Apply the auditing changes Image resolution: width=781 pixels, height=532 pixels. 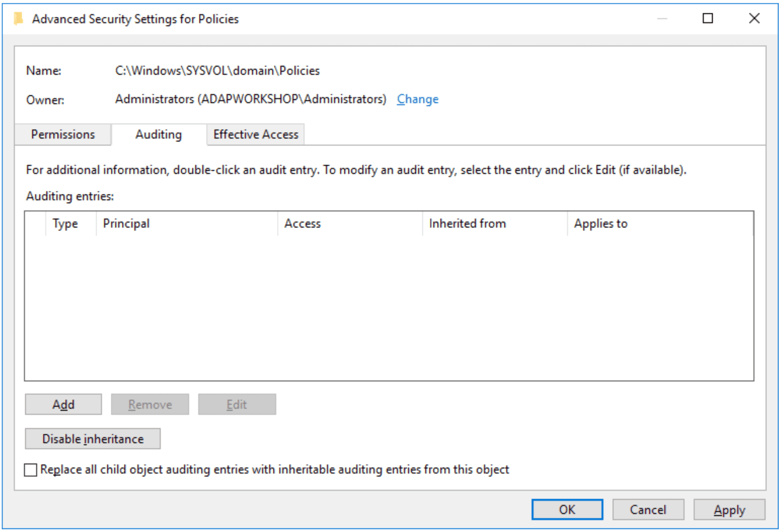tap(729, 510)
